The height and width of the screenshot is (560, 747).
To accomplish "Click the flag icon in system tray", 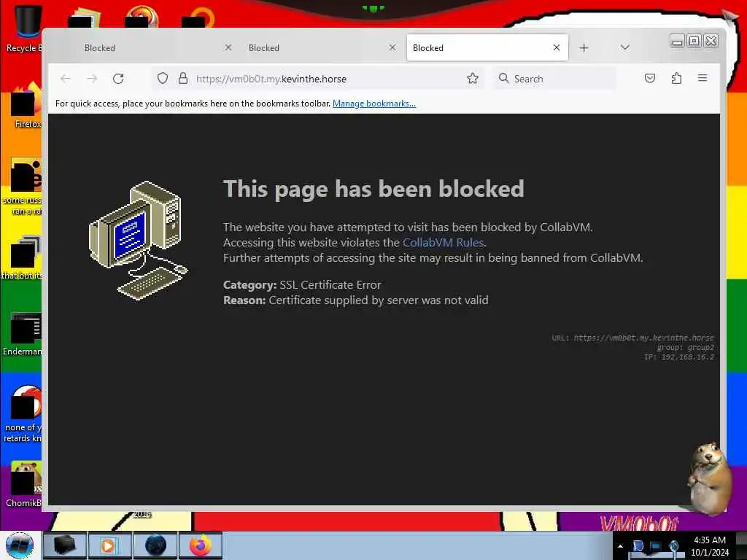I will tap(638, 545).
